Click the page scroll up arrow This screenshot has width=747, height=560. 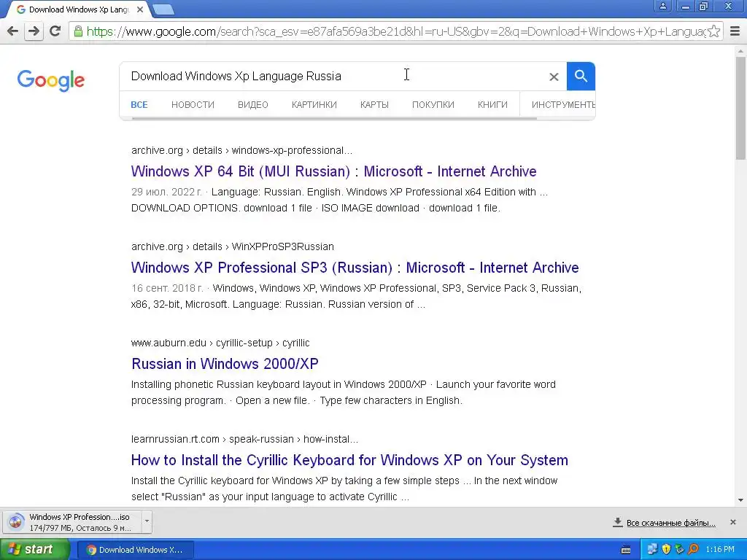click(741, 50)
